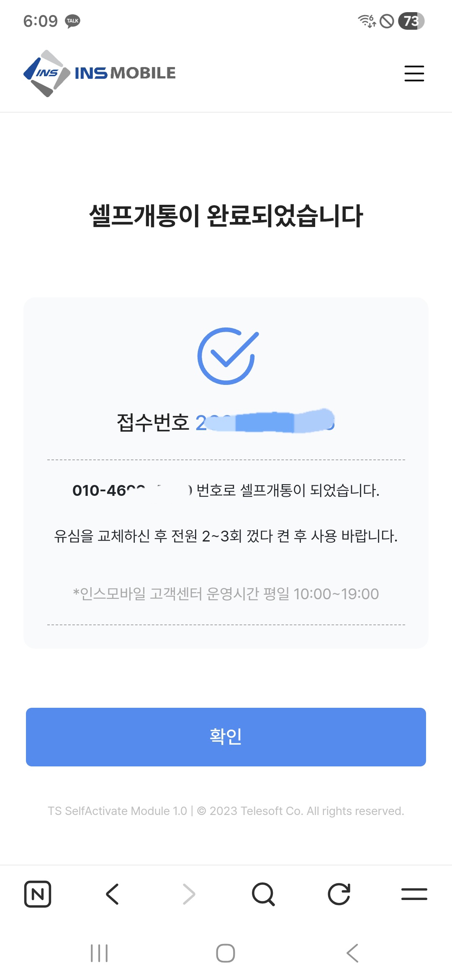Image resolution: width=452 pixels, height=980 pixels.
Task: Tap the browser forward arrow
Action: tap(189, 894)
